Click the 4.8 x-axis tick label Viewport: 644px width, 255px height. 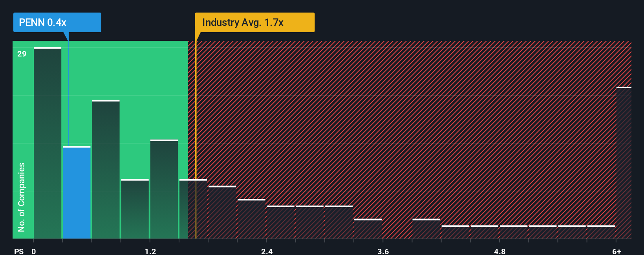tap(499, 251)
